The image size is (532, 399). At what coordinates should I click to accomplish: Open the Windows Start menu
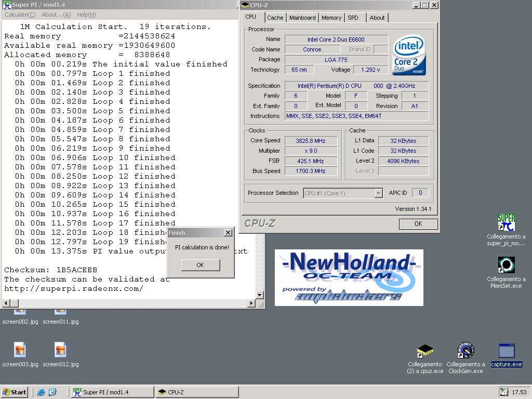click(14, 392)
